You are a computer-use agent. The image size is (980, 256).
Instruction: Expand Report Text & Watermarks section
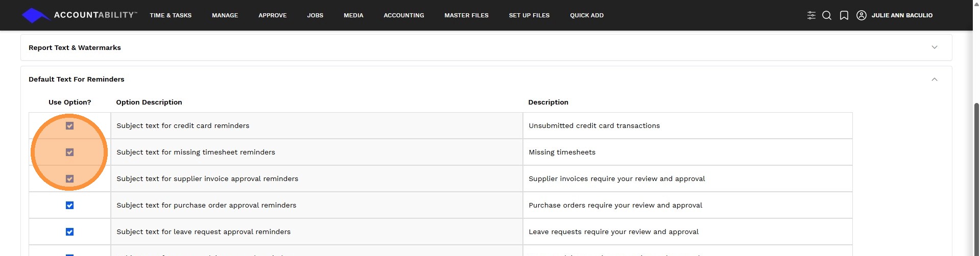click(x=934, y=47)
